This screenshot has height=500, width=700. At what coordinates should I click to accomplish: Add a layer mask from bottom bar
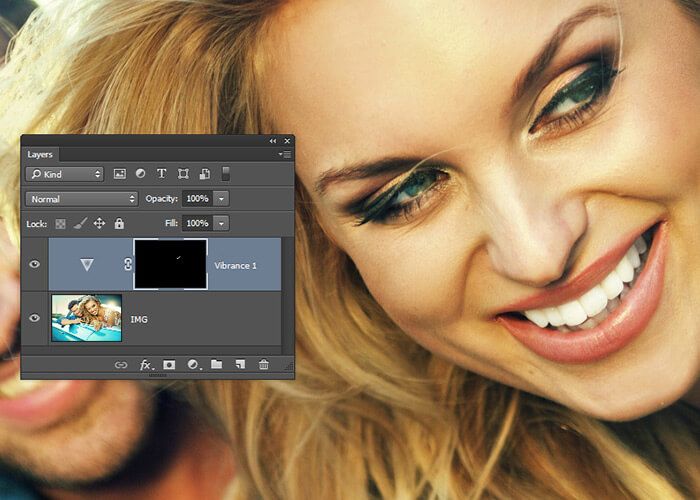click(169, 365)
